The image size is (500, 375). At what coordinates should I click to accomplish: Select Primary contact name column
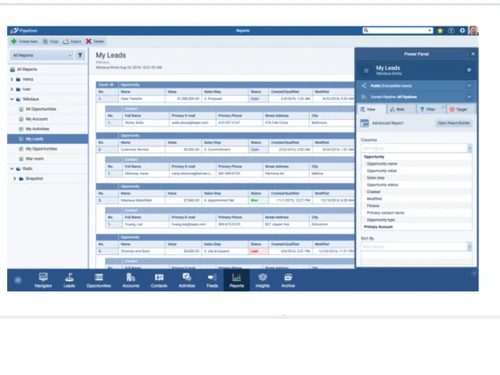coord(385,213)
